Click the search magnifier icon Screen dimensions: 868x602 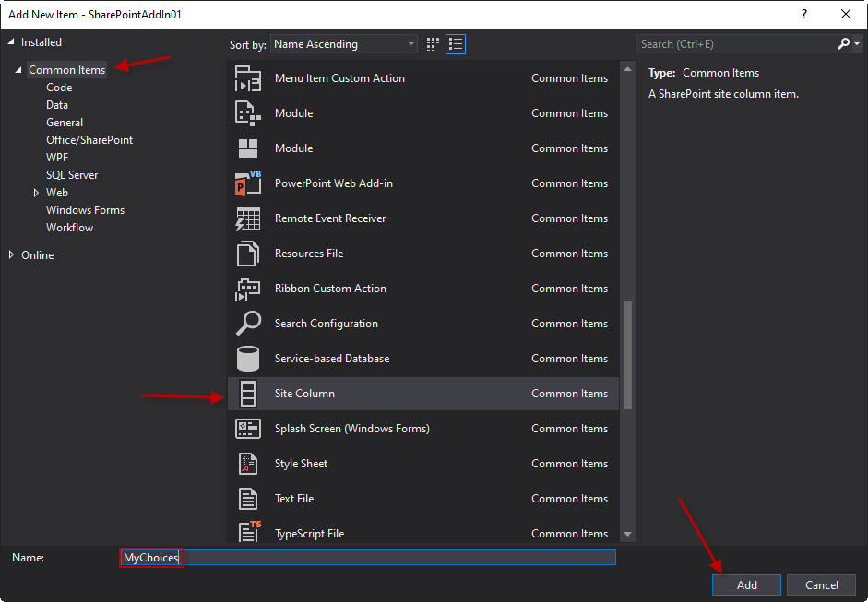pyautogui.click(x=843, y=43)
